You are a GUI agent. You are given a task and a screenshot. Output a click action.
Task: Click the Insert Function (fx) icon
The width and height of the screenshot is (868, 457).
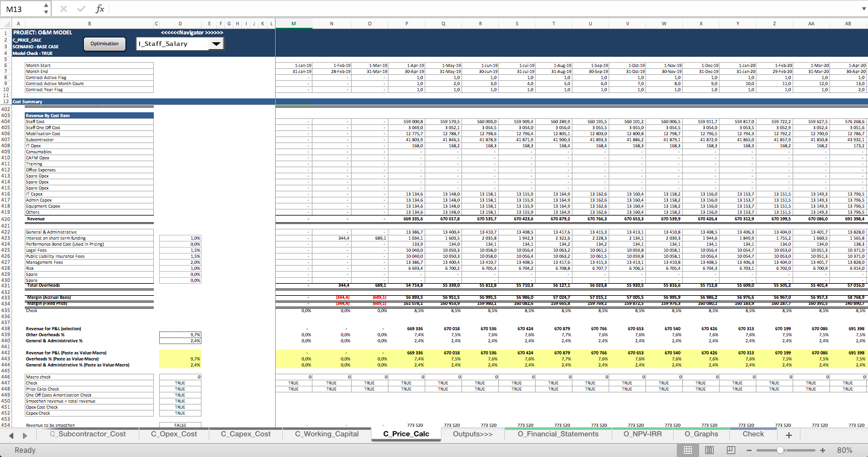[x=100, y=8]
